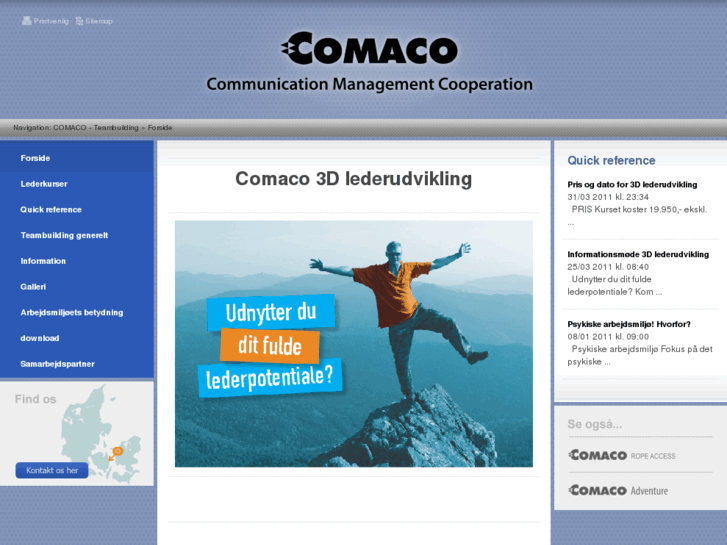Open the COMACO Adventure logo link
Image resolution: width=727 pixels, height=545 pixels.
[619, 490]
